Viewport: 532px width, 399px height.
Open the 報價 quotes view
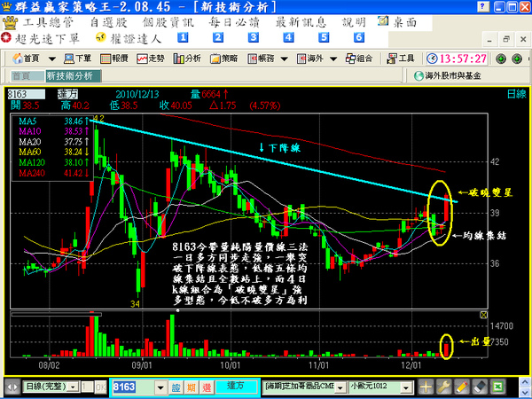pyautogui.click(x=114, y=59)
